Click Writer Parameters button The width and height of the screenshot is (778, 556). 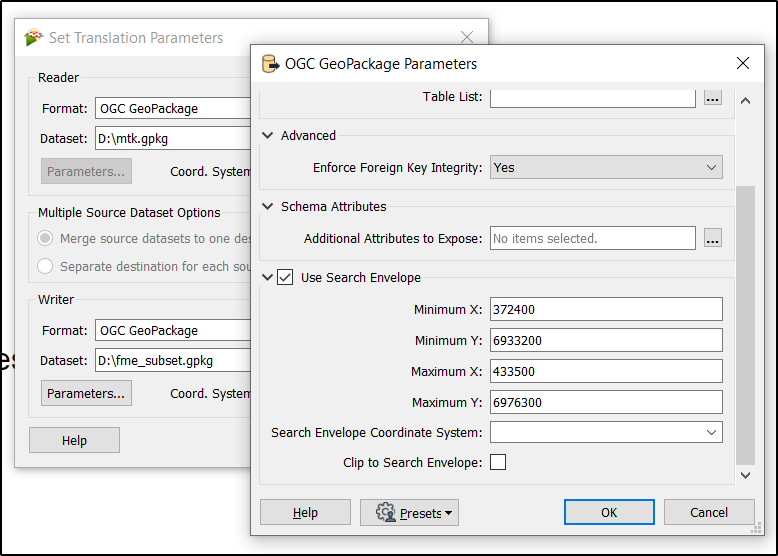pyautogui.click(x=86, y=393)
